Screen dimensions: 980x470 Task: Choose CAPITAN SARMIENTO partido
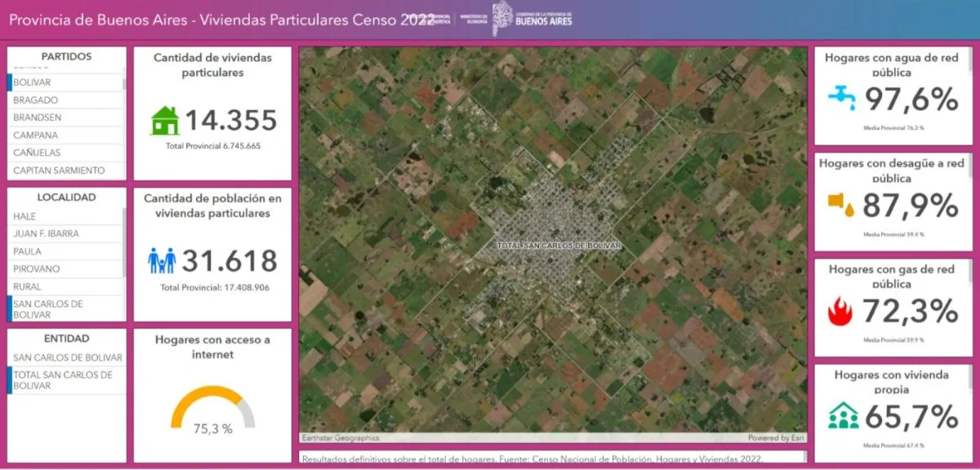[59, 171]
